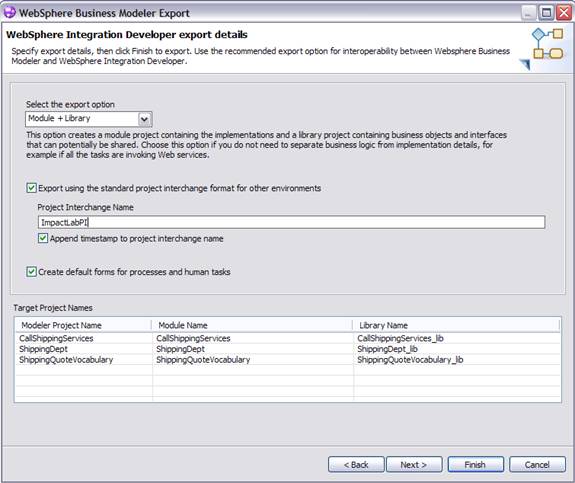The image size is (575, 483).
Task: Maximize the export dialog window
Action: point(546,13)
